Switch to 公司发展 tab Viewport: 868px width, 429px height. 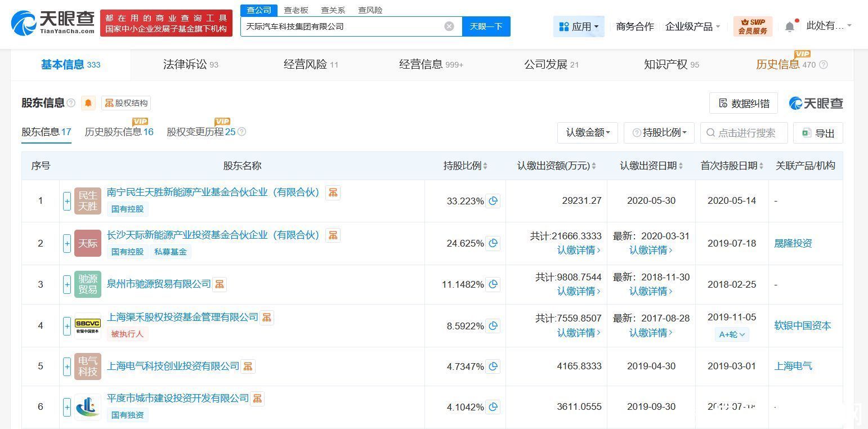(552, 65)
